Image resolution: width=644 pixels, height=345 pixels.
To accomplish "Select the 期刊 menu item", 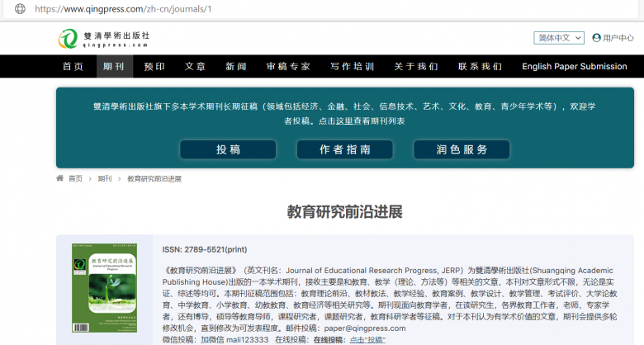I will (114, 67).
